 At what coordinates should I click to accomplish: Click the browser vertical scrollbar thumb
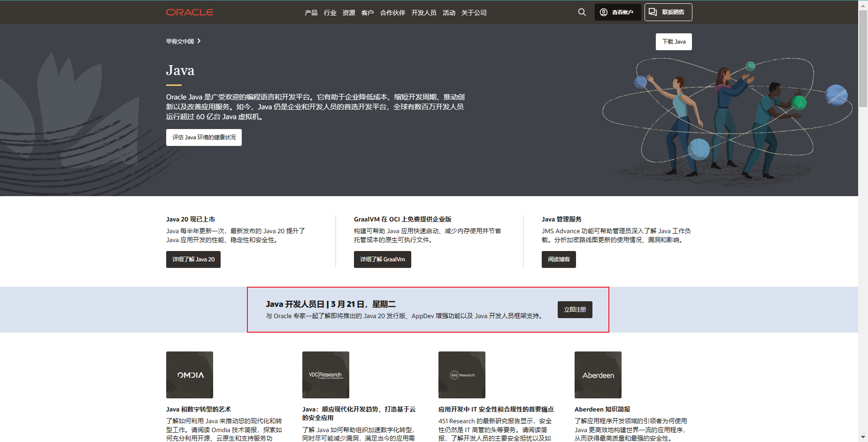863,59
